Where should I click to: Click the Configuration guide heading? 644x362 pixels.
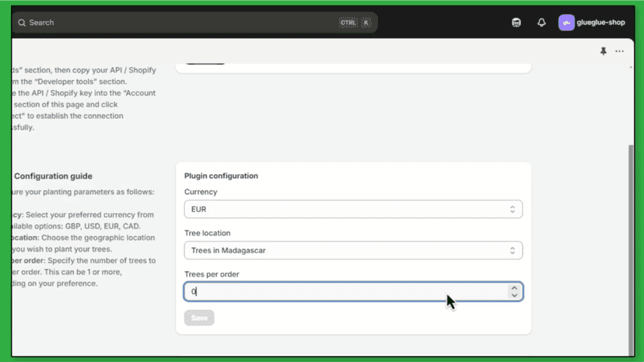coord(53,176)
